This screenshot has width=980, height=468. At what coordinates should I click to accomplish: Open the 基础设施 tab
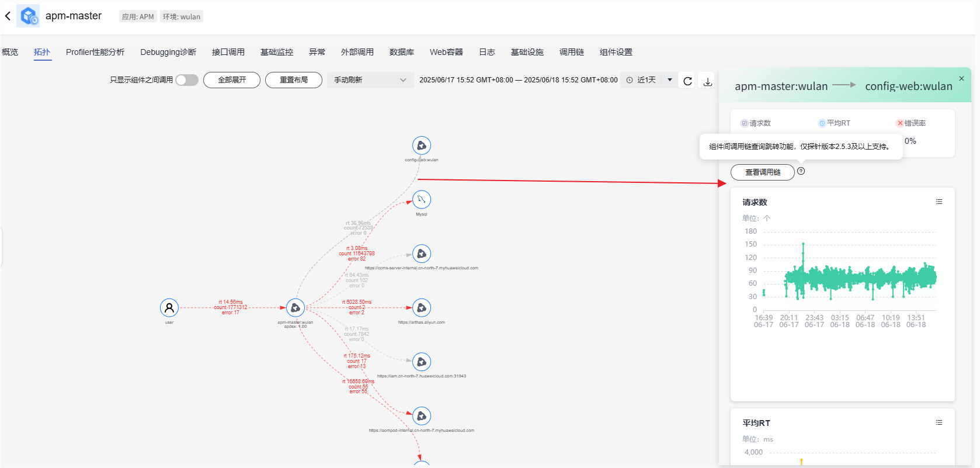(x=527, y=52)
